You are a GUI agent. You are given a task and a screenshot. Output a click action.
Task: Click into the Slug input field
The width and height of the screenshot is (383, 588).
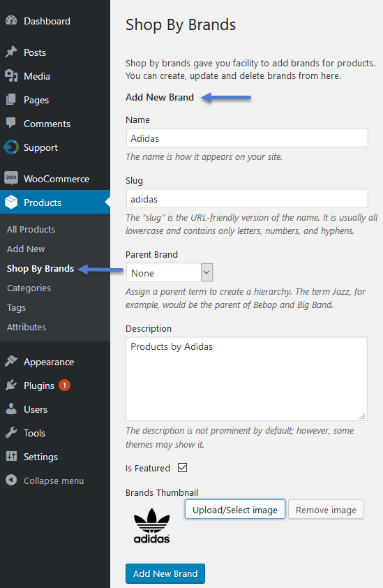pyautogui.click(x=247, y=198)
